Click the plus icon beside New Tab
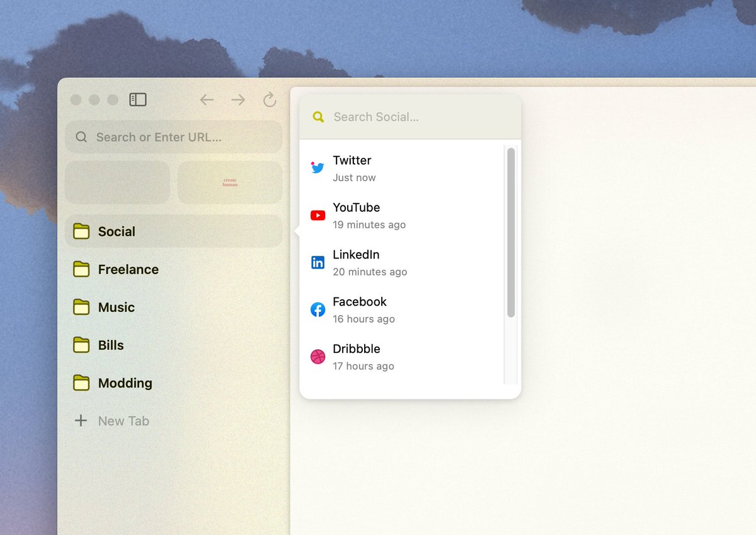The height and width of the screenshot is (535, 756). (81, 420)
